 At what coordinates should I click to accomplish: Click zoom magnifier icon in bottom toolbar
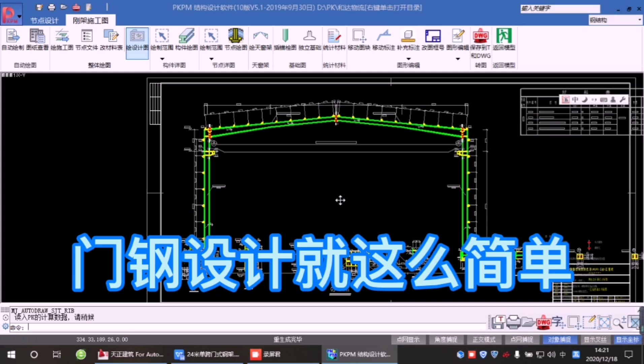click(619, 322)
